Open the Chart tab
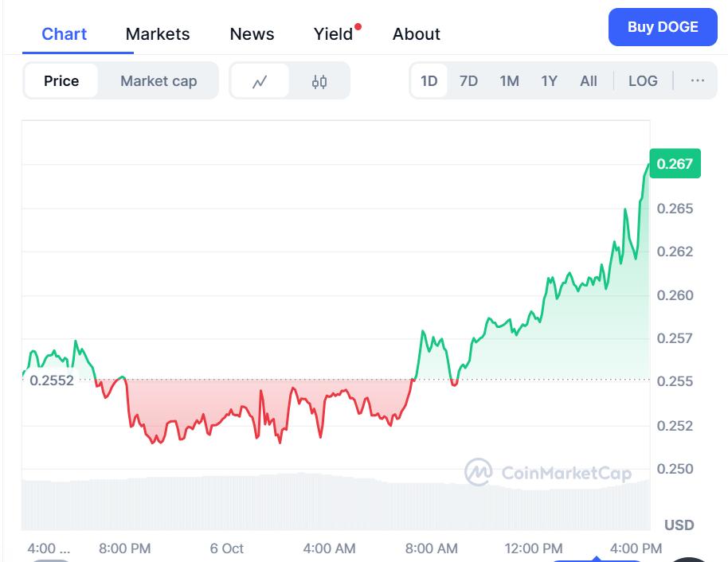The height and width of the screenshot is (562, 728). point(65,34)
